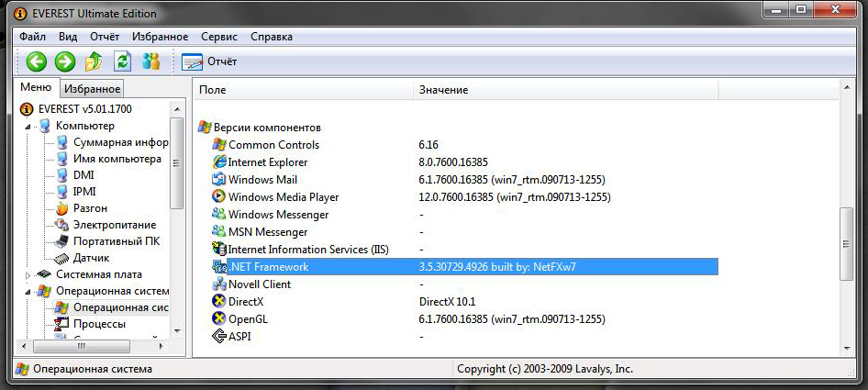Click the ASPI row icon

pos(219,336)
